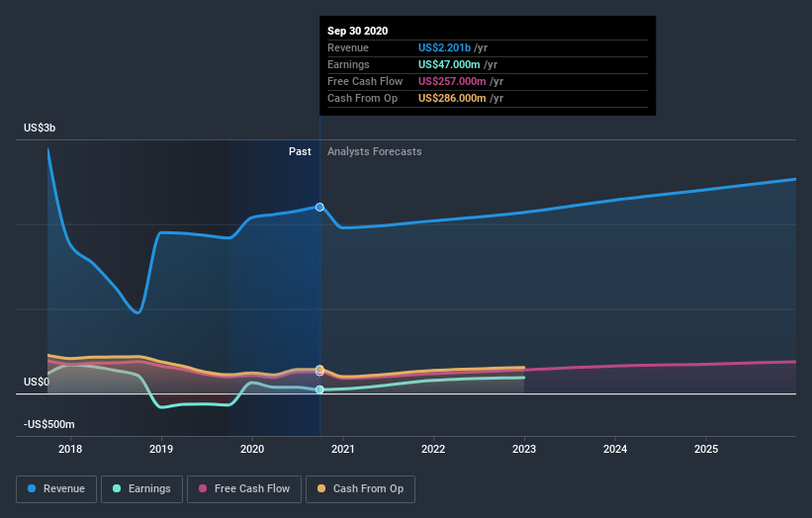Click the -US$500m y-axis label
Image resolution: width=812 pixels, height=518 pixels.
(49, 424)
